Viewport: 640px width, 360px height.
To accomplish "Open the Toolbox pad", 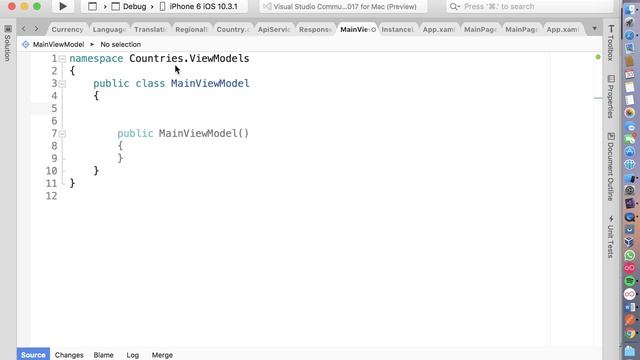I will coord(611,43).
